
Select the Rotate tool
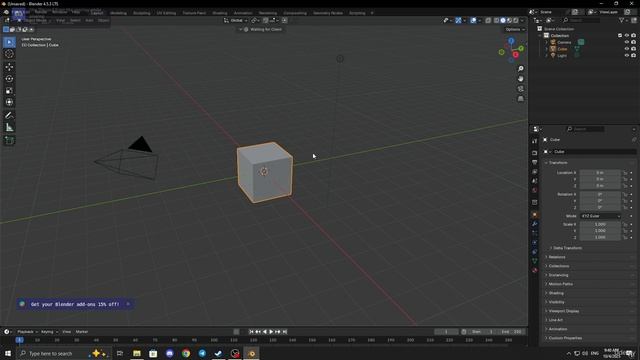[x=9, y=79]
